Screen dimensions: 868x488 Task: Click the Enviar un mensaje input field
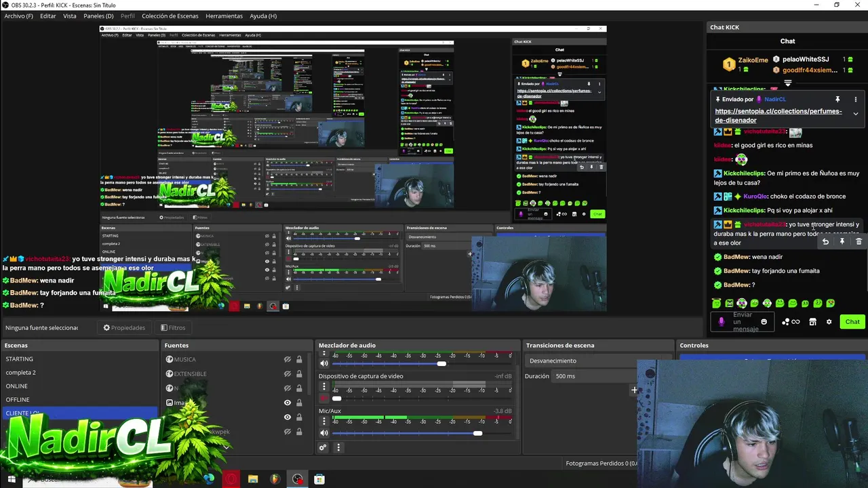744,322
